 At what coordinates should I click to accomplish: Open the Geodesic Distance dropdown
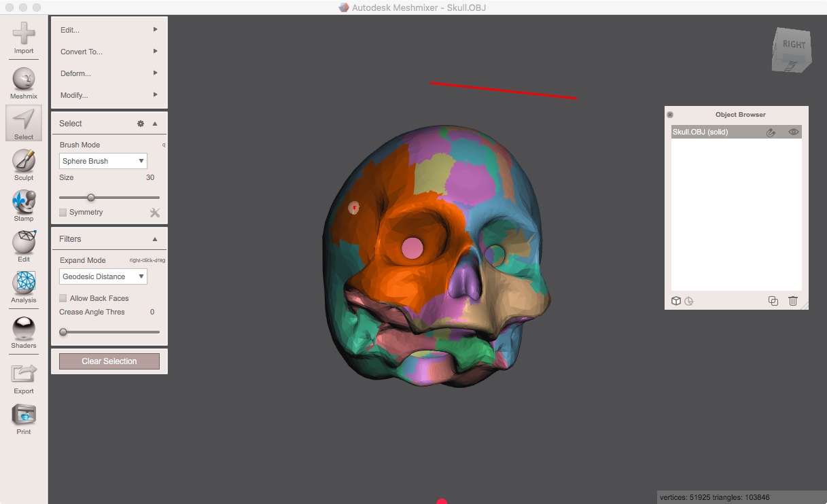point(103,276)
